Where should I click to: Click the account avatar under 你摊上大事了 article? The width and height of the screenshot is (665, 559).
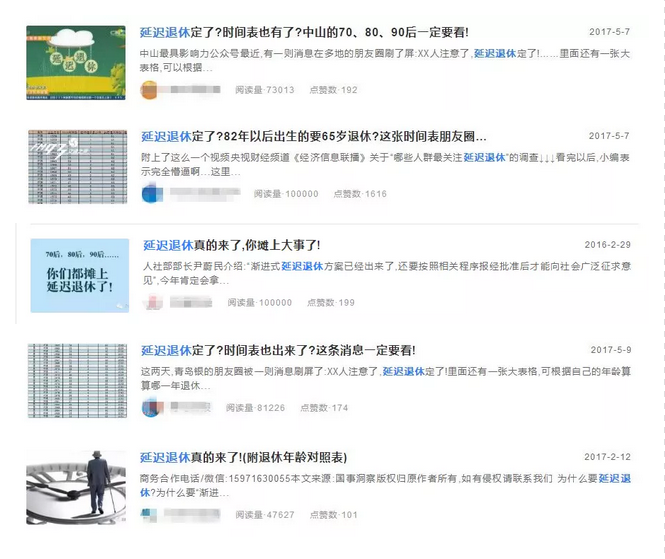tap(153, 302)
